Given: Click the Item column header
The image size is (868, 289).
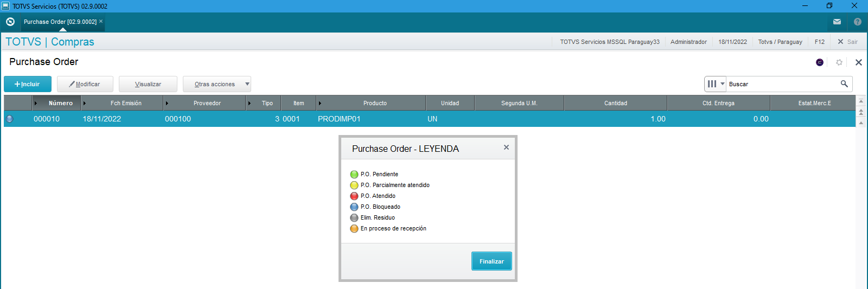Looking at the screenshot, I should click(298, 103).
